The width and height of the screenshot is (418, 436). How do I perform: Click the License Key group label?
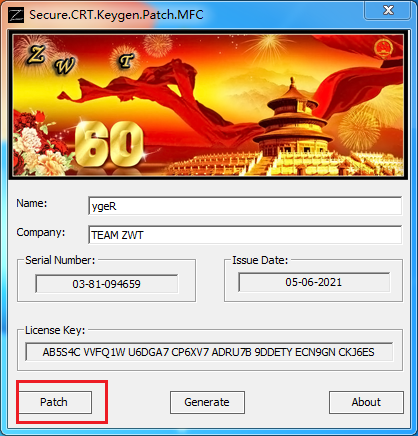click(55, 330)
